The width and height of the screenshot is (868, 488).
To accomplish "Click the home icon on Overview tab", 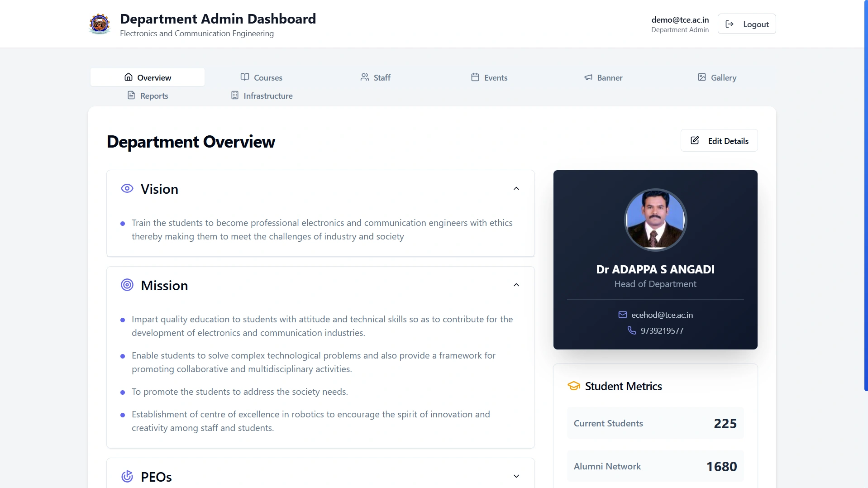I will point(129,77).
